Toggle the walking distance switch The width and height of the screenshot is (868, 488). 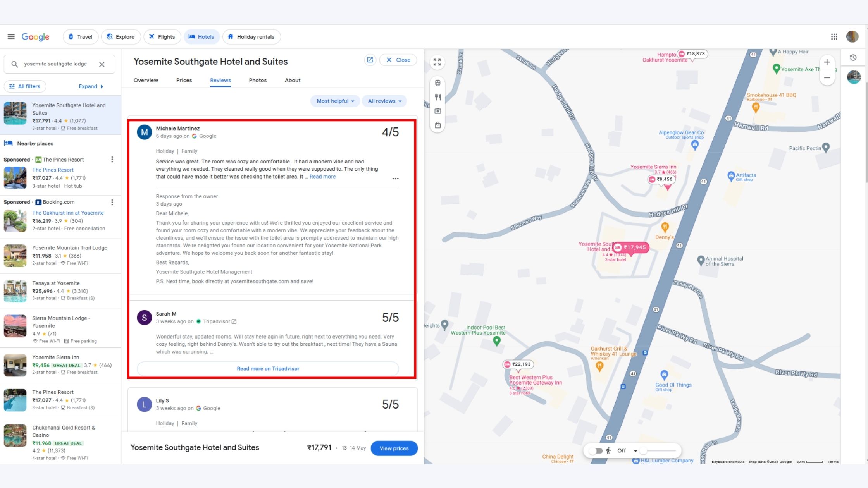pos(596,451)
